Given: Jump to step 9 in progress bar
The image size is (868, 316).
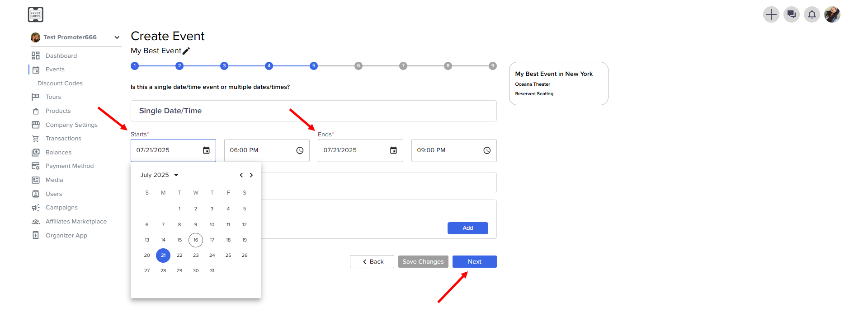Looking at the screenshot, I should (493, 66).
